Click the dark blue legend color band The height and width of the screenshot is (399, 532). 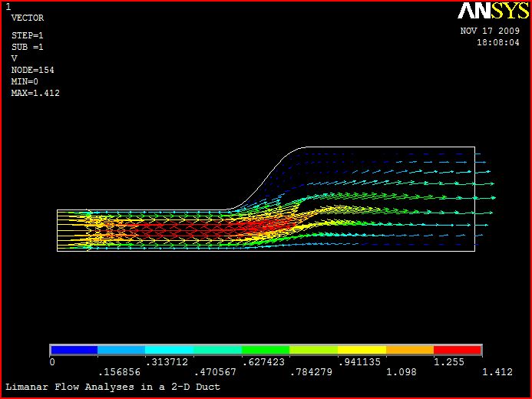point(74,350)
